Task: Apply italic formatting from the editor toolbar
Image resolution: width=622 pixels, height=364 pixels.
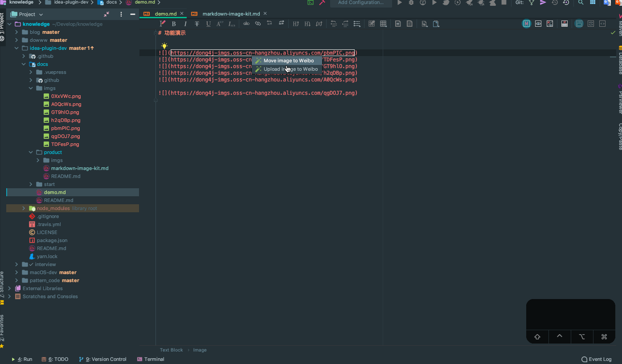Action: (x=185, y=24)
